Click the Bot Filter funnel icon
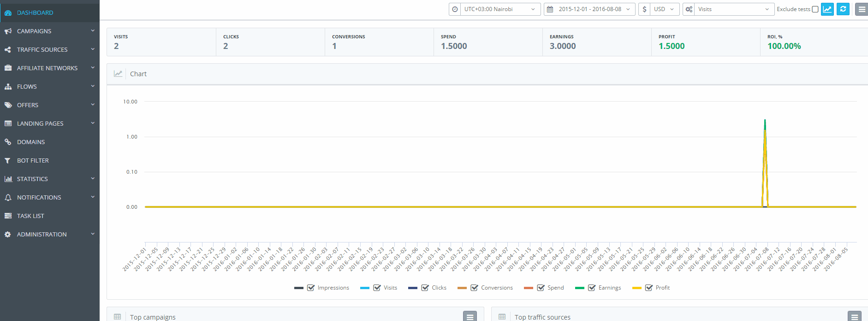This screenshot has height=321, width=868. [x=8, y=161]
